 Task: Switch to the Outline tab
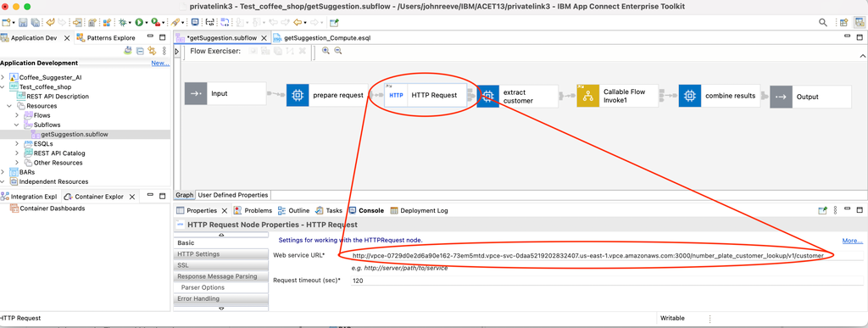[293, 210]
